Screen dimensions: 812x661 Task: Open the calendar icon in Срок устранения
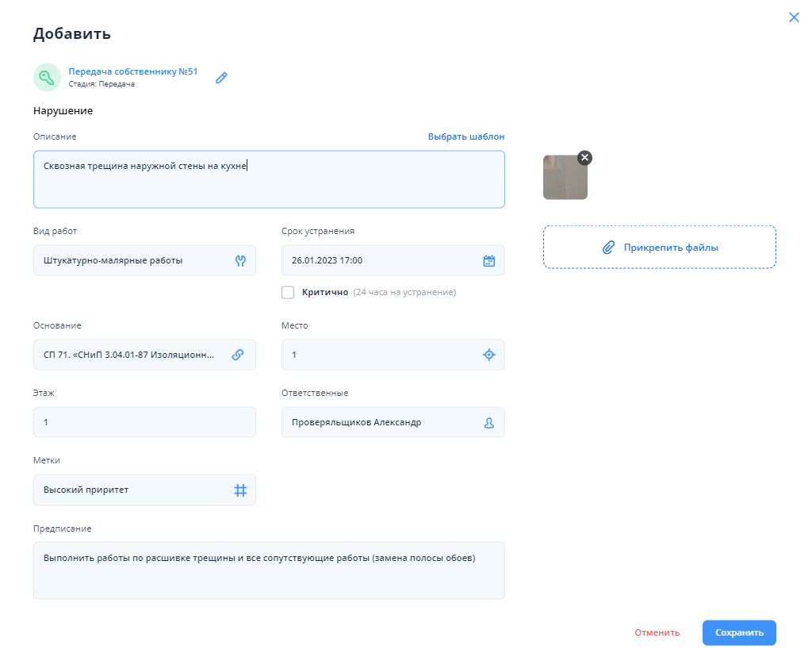pos(489,260)
